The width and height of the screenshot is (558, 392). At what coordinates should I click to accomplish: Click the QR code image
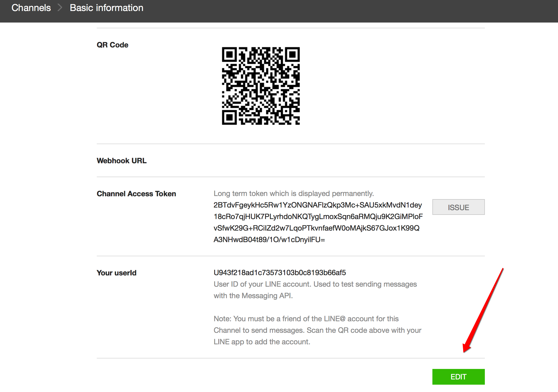[261, 86]
